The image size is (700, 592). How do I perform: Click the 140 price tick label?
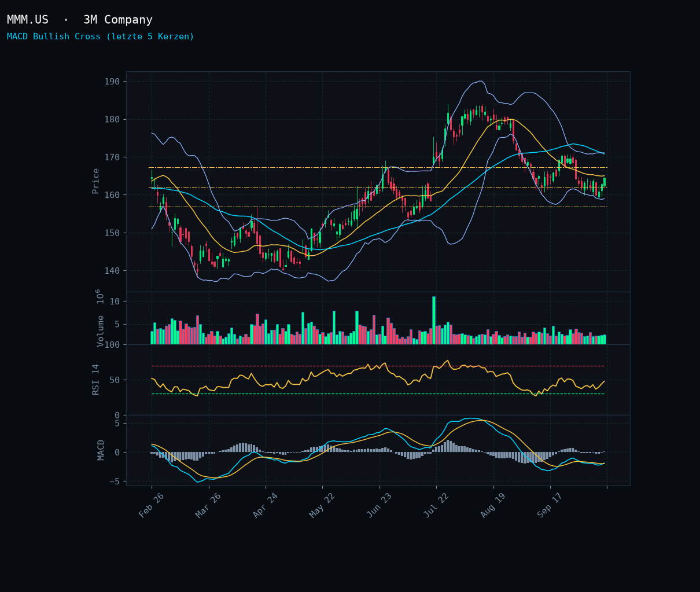point(112,271)
